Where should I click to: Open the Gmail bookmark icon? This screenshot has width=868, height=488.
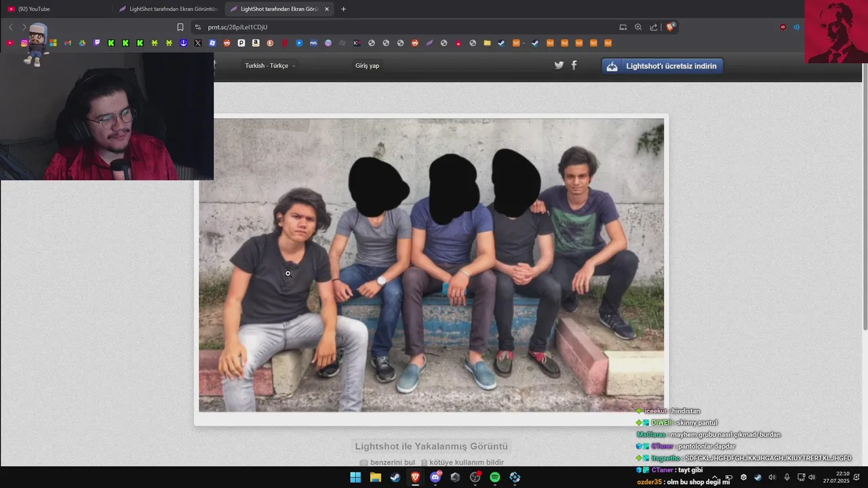(68, 43)
